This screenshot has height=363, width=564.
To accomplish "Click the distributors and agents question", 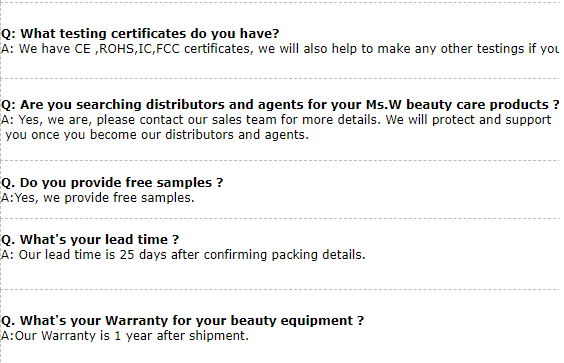I will (280, 105).
